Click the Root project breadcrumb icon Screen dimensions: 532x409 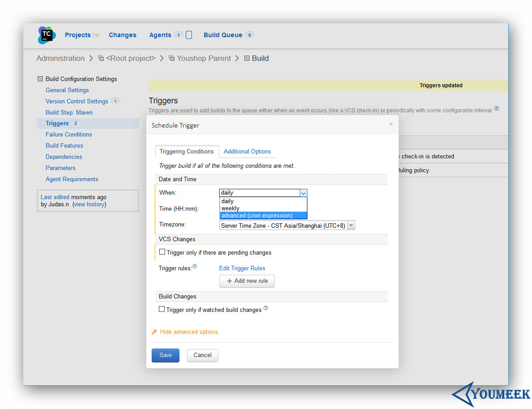[101, 58]
